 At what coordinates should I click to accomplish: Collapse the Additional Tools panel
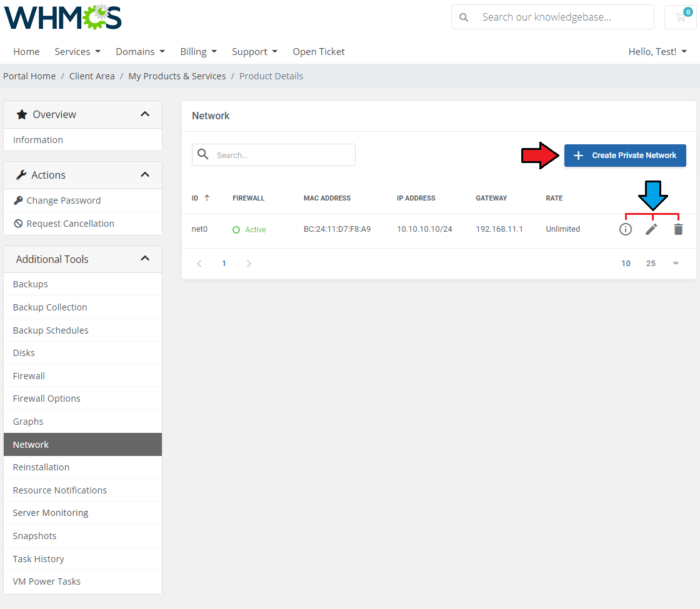[145, 259]
